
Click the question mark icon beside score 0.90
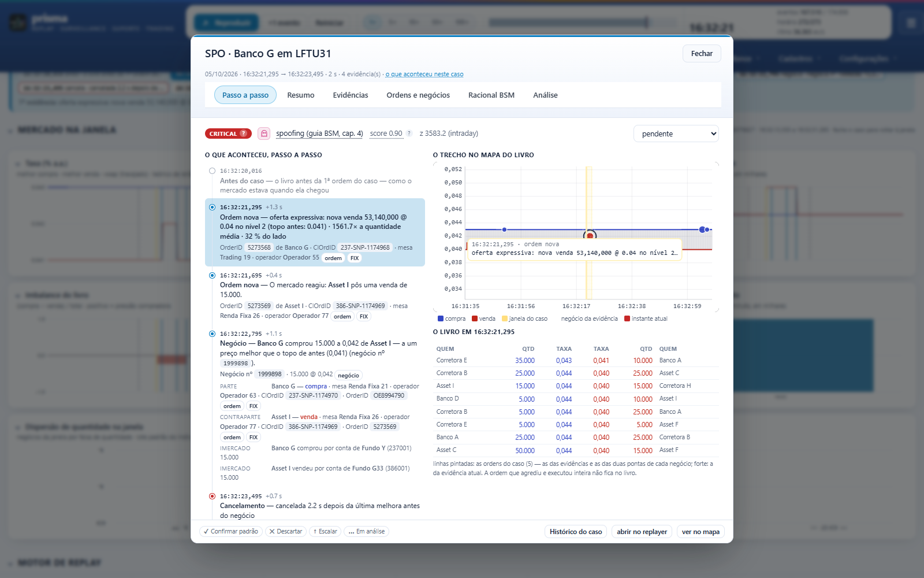click(409, 134)
